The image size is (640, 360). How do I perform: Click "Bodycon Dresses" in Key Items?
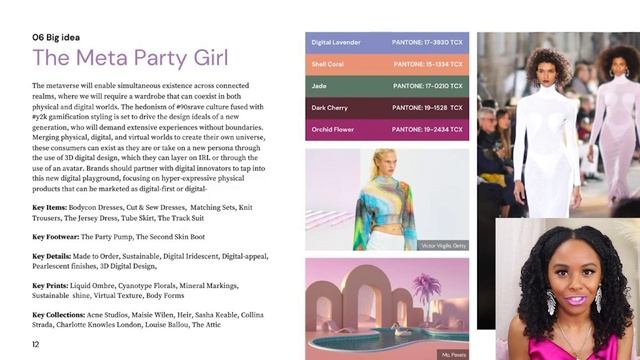96,207
